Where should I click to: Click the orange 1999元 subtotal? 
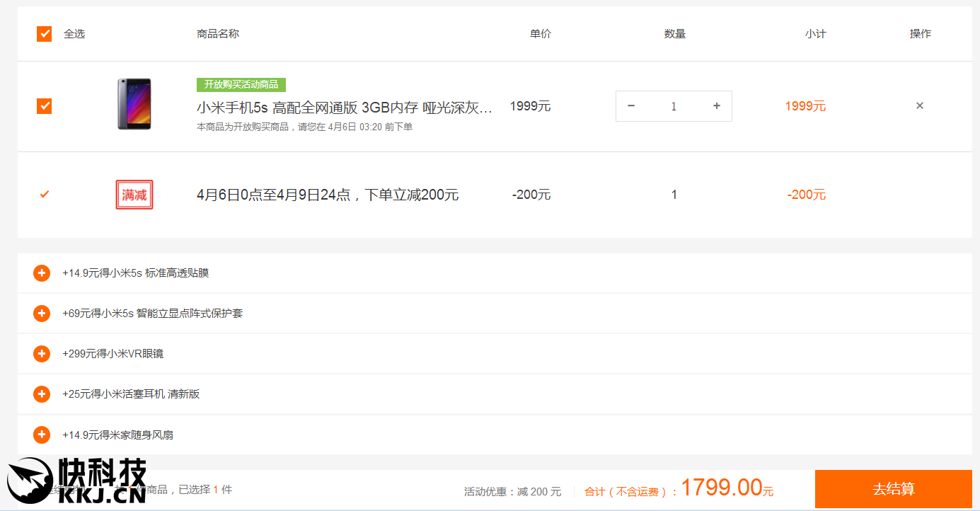pos(805,106)
